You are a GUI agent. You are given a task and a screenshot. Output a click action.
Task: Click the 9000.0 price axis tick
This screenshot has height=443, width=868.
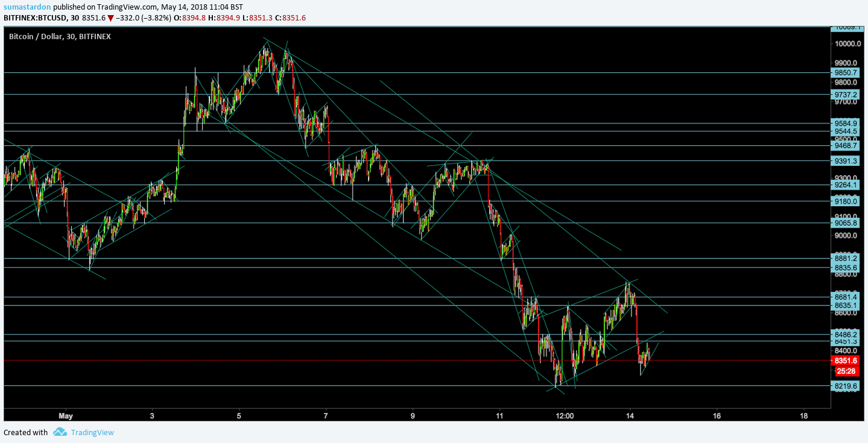coord(847,236)
